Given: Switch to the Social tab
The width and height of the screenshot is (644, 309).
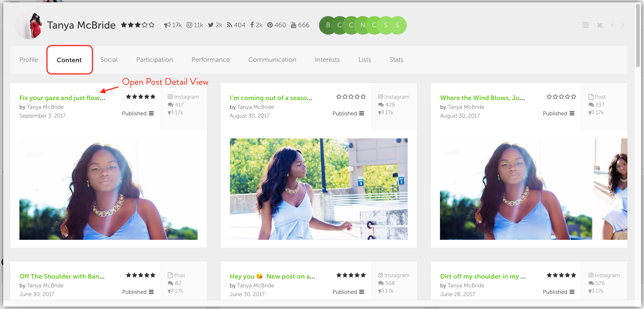Looking at the screenshot, I should [109, 60].
